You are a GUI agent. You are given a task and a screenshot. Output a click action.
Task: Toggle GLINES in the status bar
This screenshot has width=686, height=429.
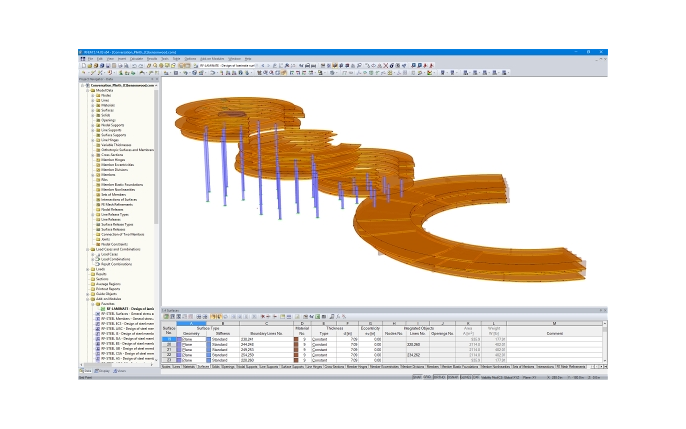click(x=466, y=377)
